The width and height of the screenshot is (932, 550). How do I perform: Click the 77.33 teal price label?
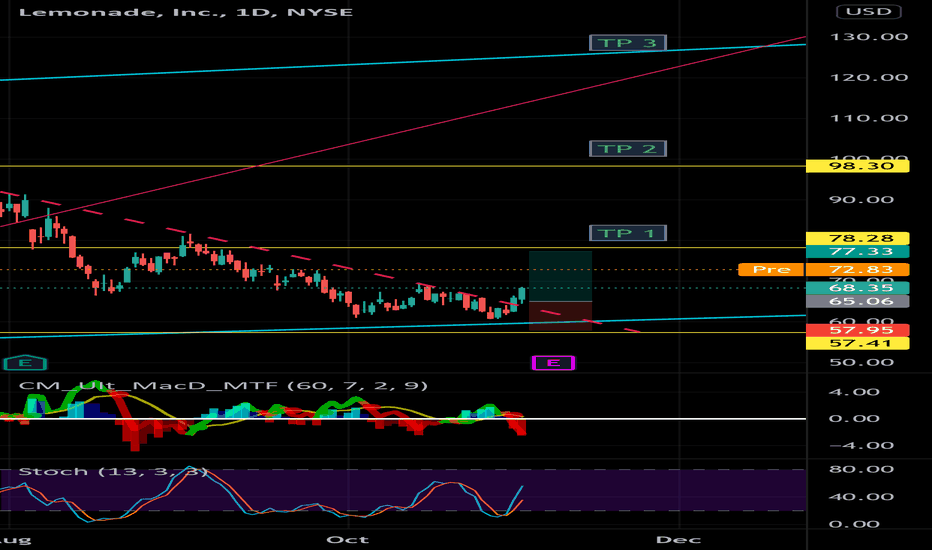tap(857, 252)
